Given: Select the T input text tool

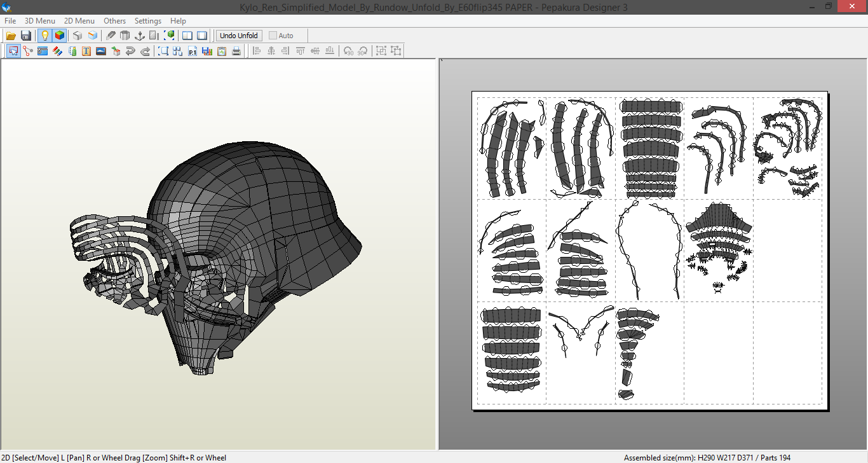Looking at the screenshot, I should (x=86, y=51).
